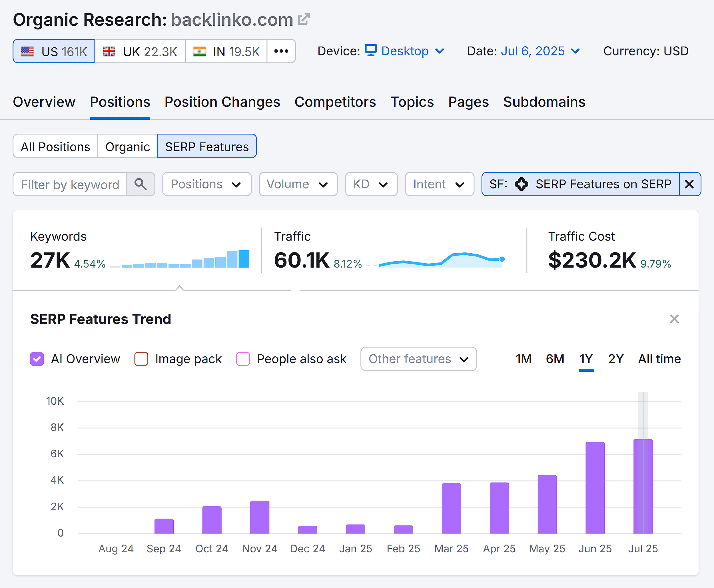Image resolution: width=714 pixels, height=588 pixels.
Task: Switch to the UK 22.3K database
Action: click(x=140, y=51)
